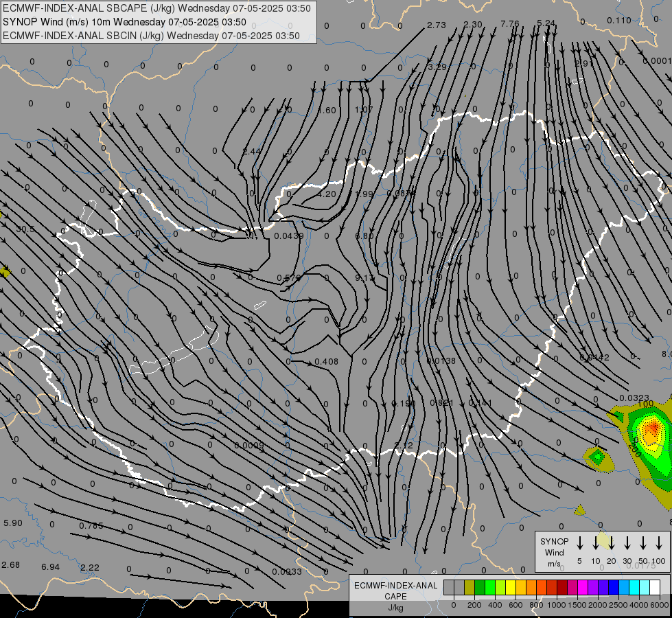
Task: Select the deep blue CAPE legend swatch
Action: click(613, 587)
